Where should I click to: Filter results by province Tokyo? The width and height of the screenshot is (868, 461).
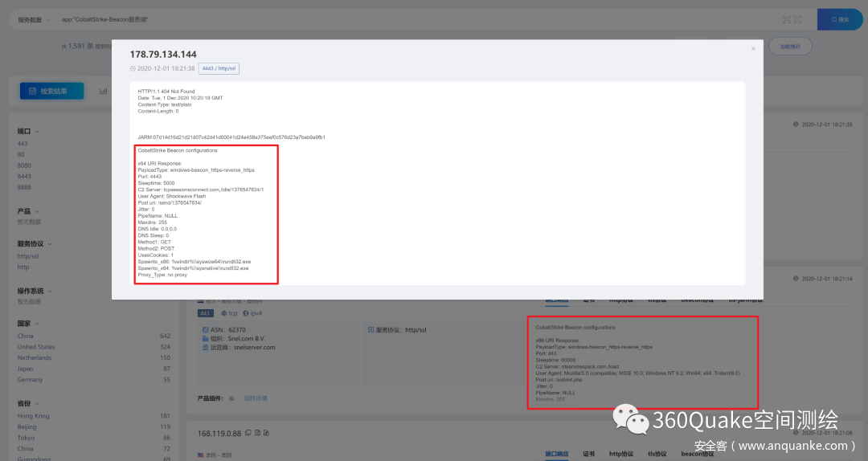[x=26, y=438]
